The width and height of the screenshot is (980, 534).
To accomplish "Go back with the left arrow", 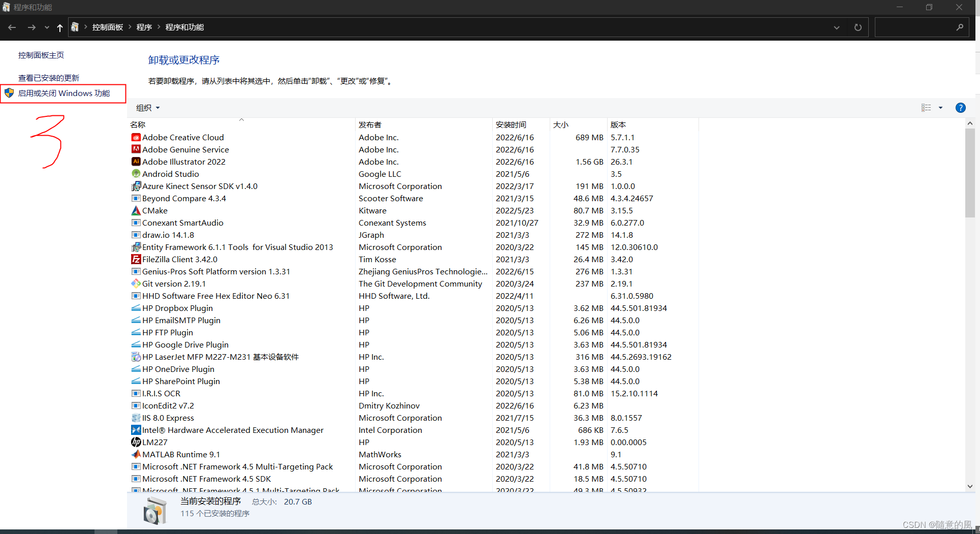I will [12, 27].
